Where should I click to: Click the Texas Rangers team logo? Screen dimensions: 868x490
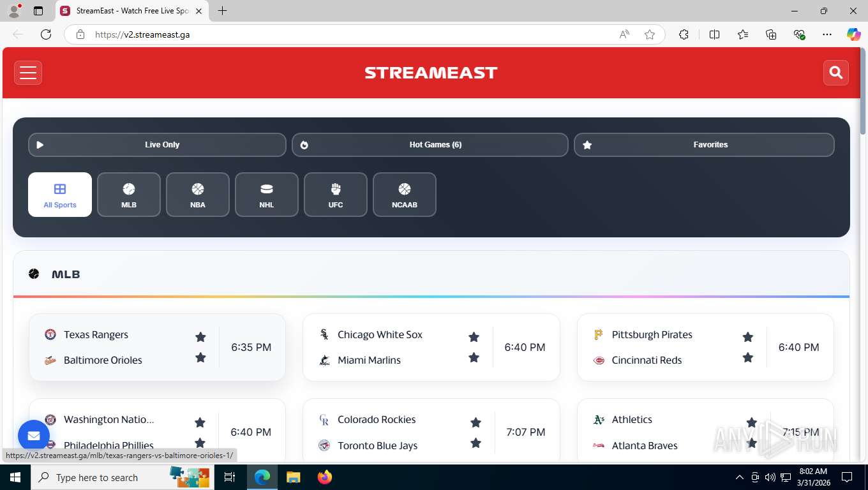tap(50, 334)
